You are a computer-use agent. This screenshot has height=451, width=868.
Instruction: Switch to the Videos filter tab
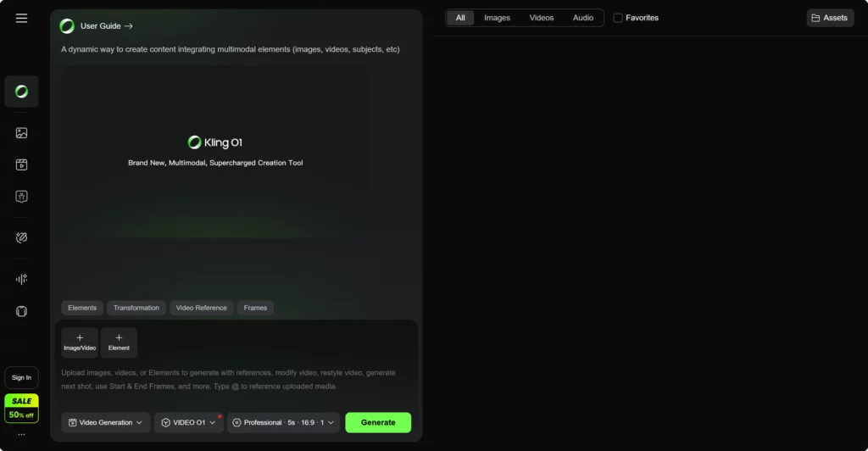542,18
